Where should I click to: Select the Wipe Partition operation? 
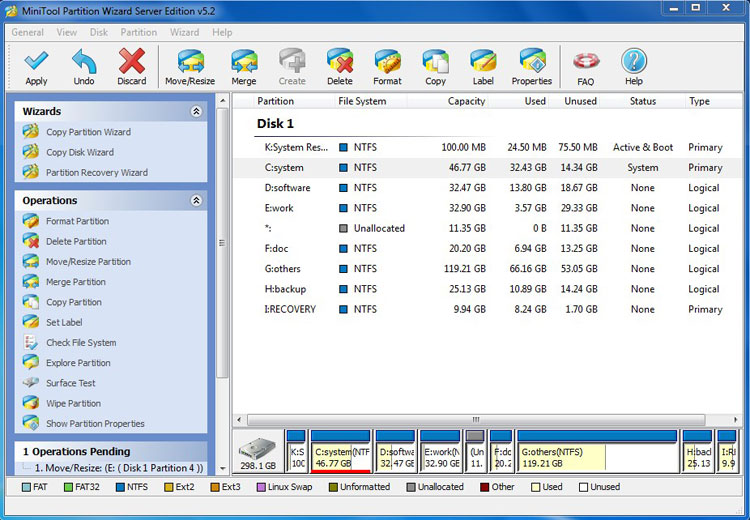pyautogui.click(x=73, y=403)
